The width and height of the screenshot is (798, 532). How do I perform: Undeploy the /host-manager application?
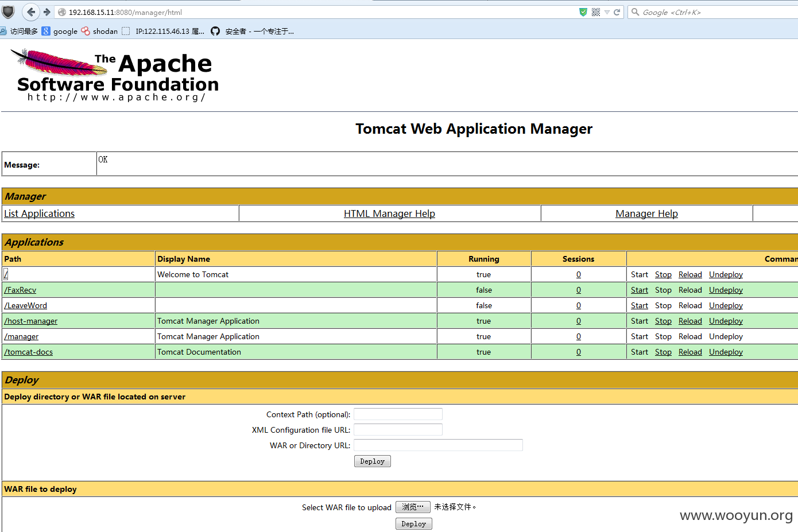coord(726,321)
